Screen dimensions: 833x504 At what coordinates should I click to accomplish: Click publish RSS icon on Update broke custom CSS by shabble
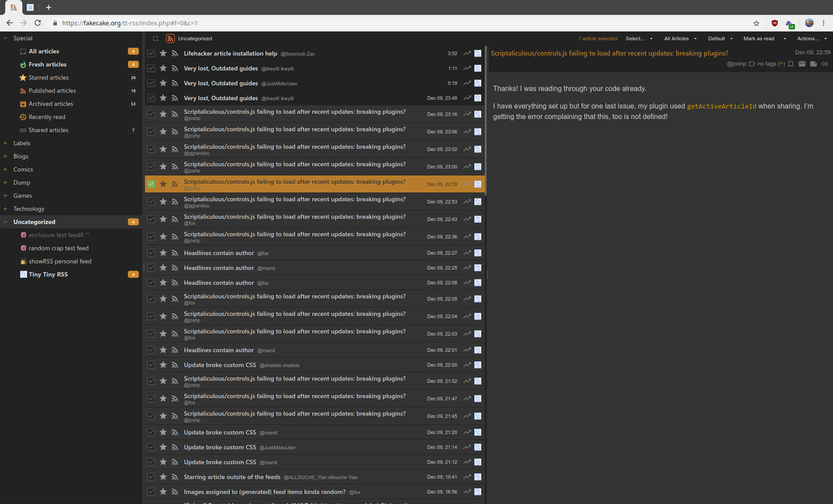tap(174, 365)
